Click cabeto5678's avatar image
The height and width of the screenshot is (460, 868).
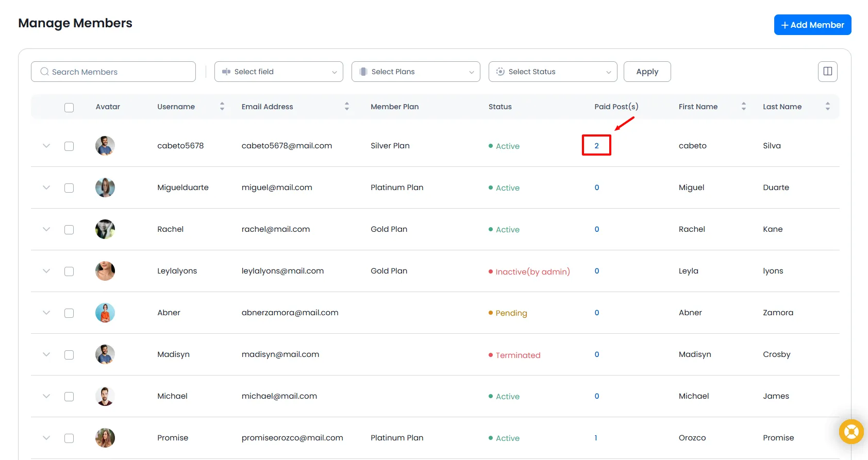[105, 146]
